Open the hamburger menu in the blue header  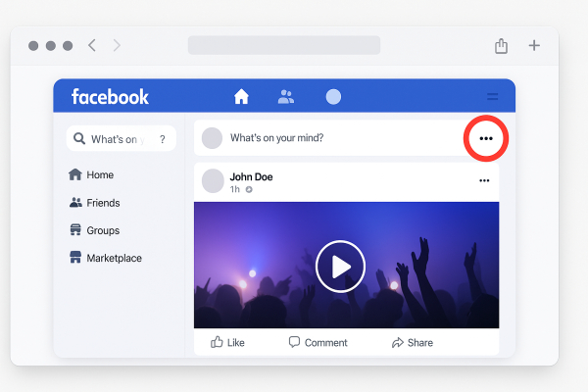[x=492, y=97]
